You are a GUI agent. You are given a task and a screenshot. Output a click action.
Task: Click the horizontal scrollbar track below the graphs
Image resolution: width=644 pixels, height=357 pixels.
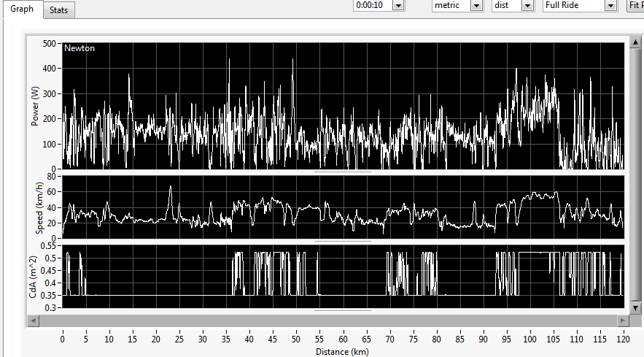(328, 320)
